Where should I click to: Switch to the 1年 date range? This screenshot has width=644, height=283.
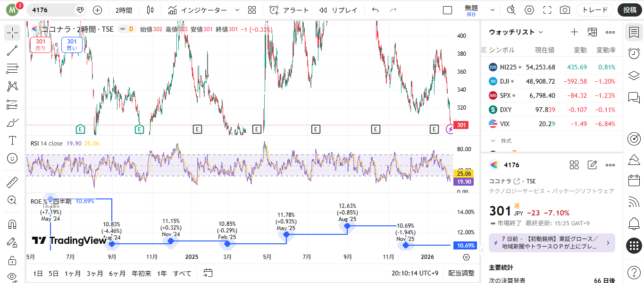162,273
